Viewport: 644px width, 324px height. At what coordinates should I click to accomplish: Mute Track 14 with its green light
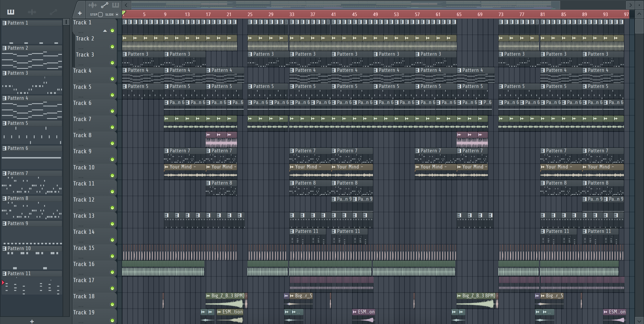tap(112, 240)
